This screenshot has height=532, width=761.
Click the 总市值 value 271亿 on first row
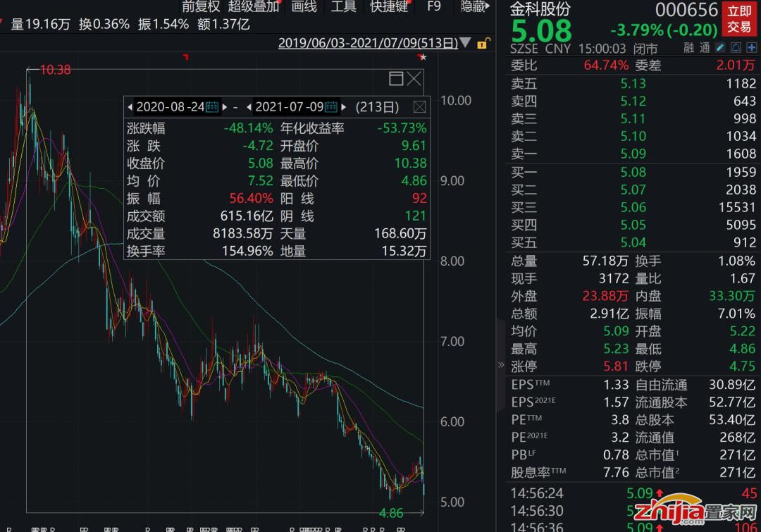coord(738,454)
